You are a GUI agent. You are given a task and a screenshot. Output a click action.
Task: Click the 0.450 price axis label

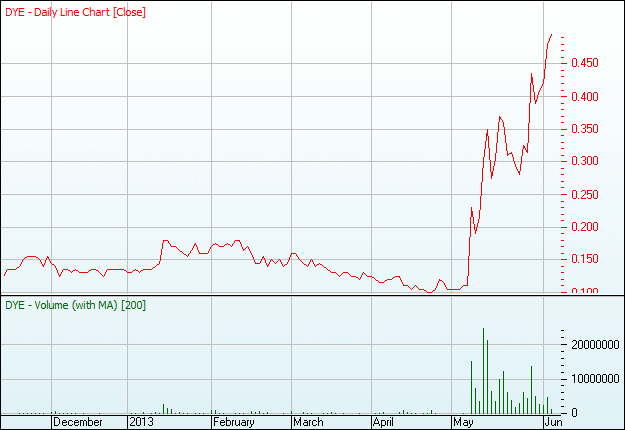pos(585,63)
